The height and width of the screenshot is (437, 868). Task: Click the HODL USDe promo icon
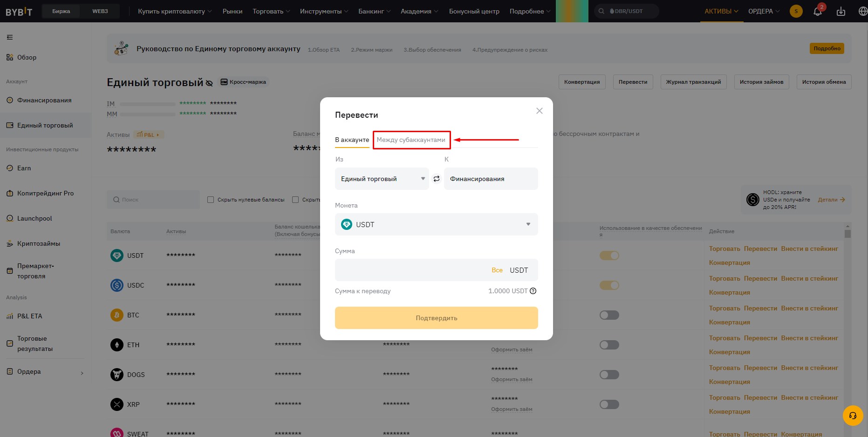click(x=753, y=200)
